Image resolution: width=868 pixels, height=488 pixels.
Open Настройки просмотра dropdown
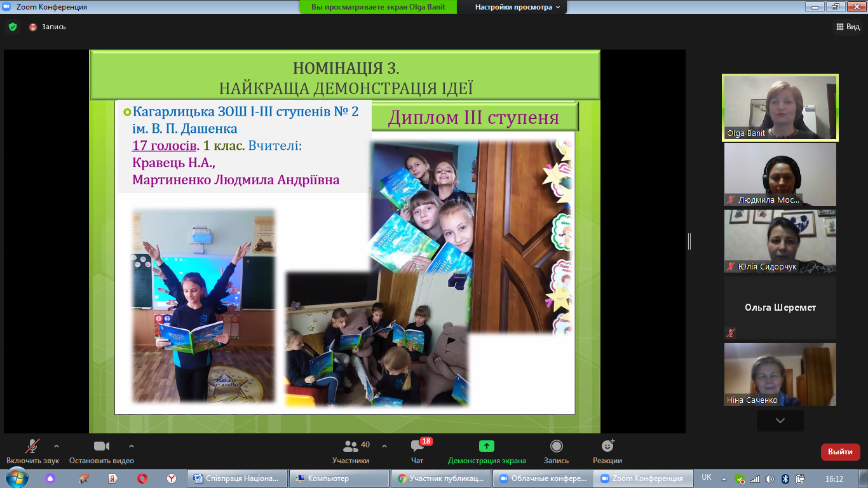click(518, 7)
